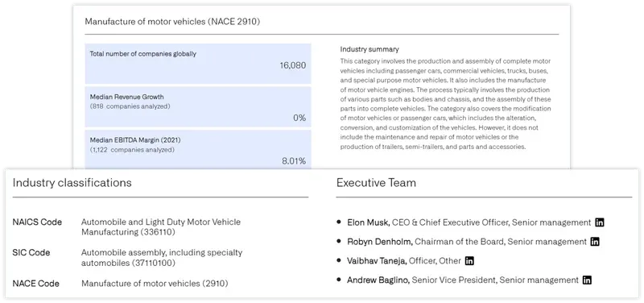Click the Executive Team heading

(x=376, y=183)
